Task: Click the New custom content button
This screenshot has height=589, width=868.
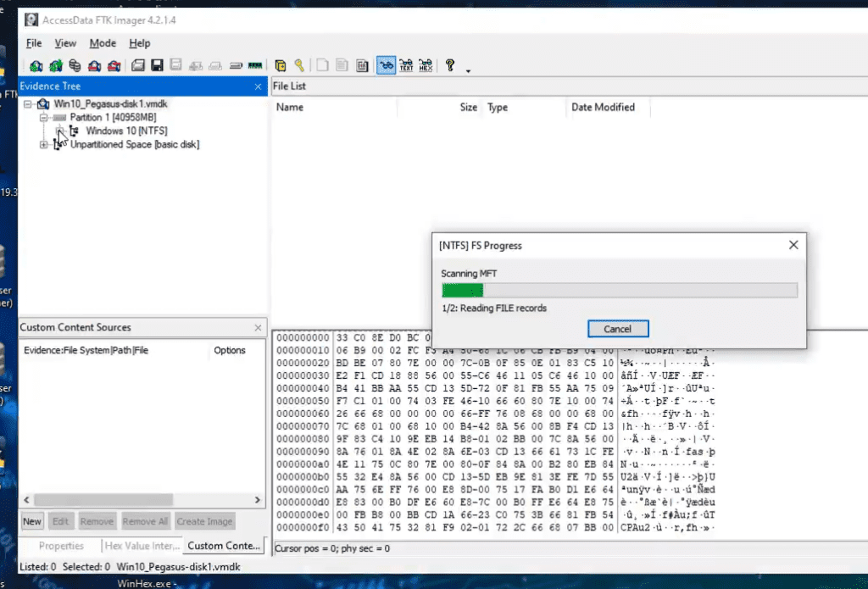Action: [x=32, y=521]
